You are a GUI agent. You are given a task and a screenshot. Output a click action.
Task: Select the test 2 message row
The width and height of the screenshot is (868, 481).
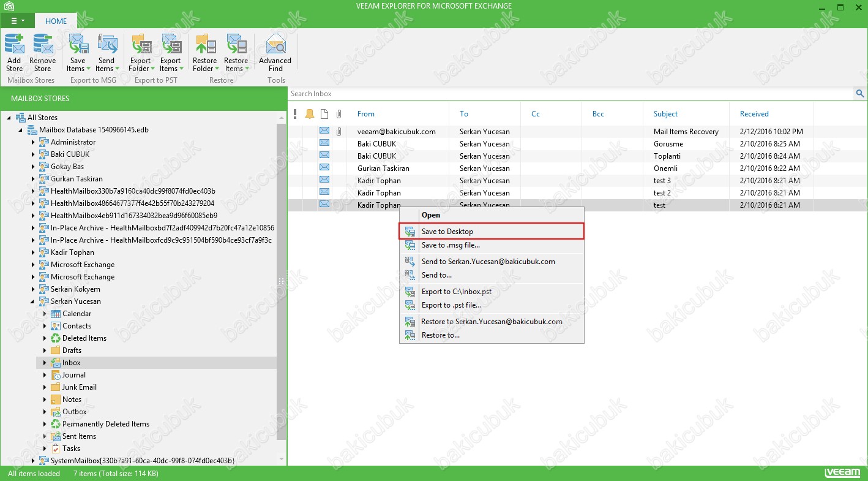[x=577, y=193]
